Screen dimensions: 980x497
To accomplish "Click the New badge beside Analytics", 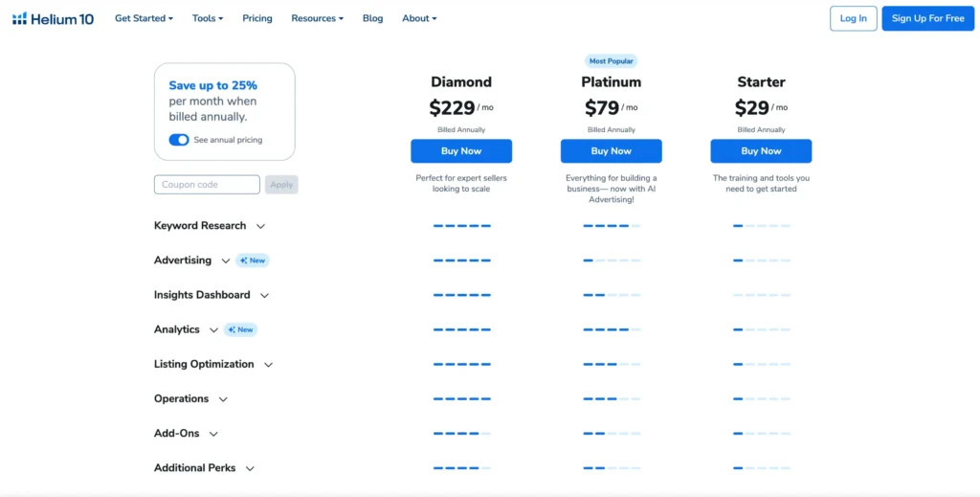I will tap(241, 329).
